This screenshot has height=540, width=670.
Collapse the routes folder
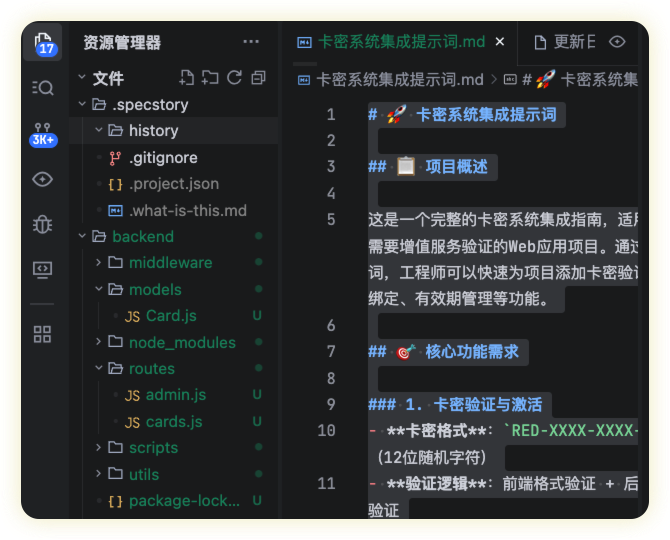pyautogui.click(x=98, y=368)
